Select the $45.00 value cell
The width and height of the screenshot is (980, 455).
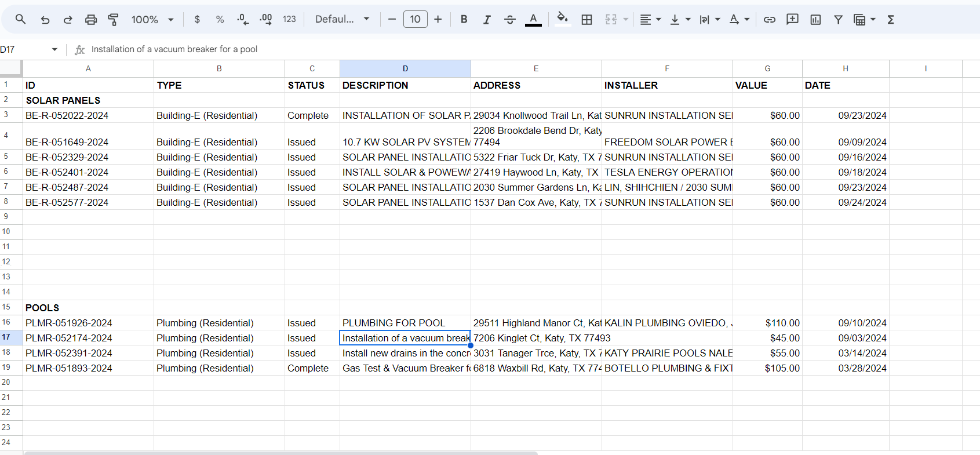[x=767, y=338]
